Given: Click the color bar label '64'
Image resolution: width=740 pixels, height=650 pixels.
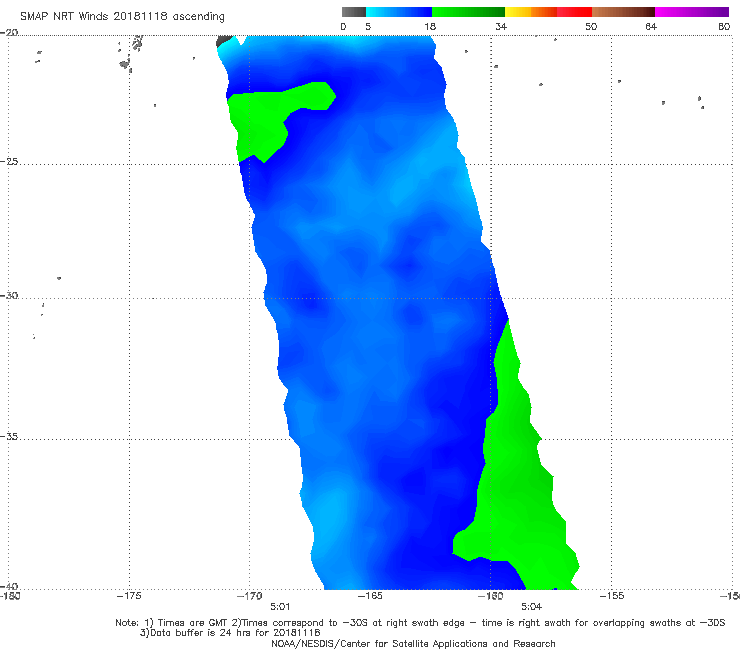Looking at the screenshot, I should [x=651, y=26].
